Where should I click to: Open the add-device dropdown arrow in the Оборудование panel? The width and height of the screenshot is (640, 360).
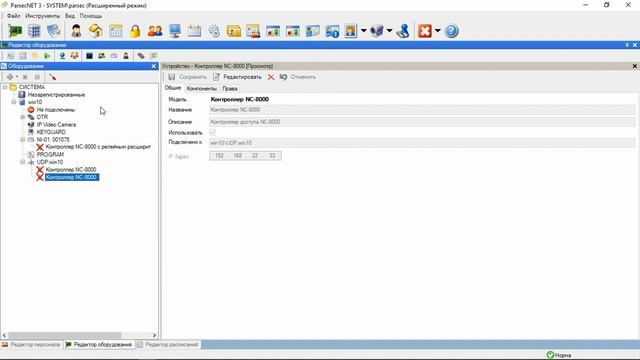[x=17, y=77]
